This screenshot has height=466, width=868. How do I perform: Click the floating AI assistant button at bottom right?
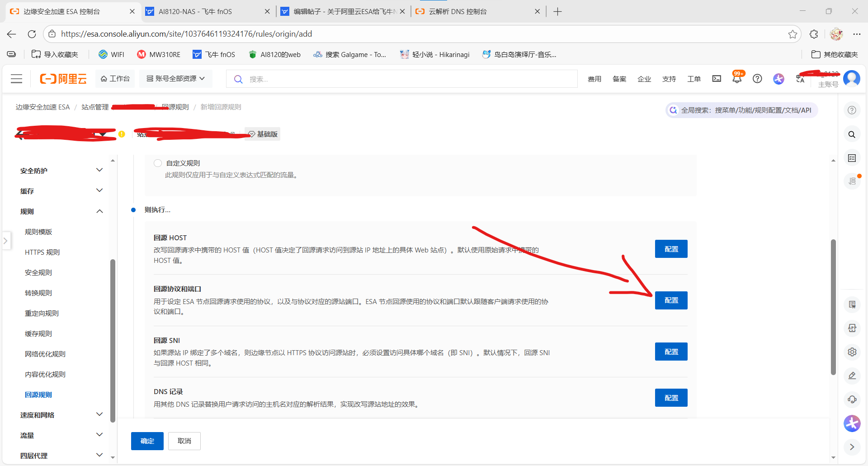[852, 423]
